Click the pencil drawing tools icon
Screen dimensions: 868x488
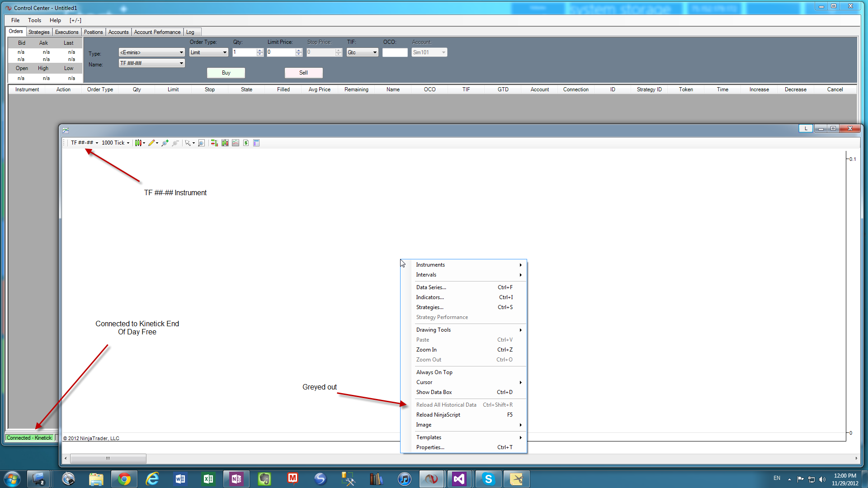(x=151, y=143)
